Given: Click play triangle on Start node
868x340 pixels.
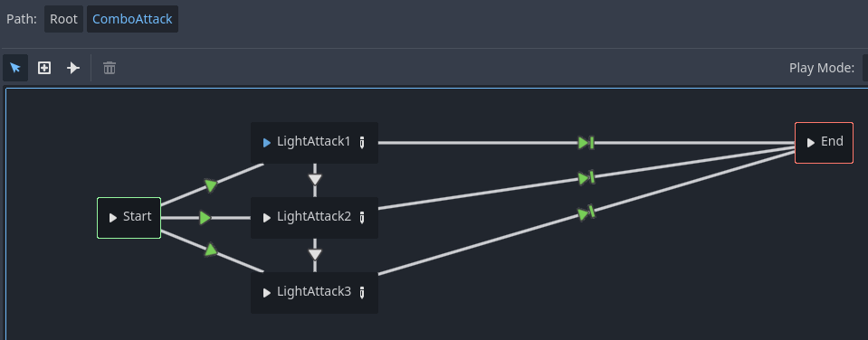Looking at the screenshot, I should tap(113, 218).
